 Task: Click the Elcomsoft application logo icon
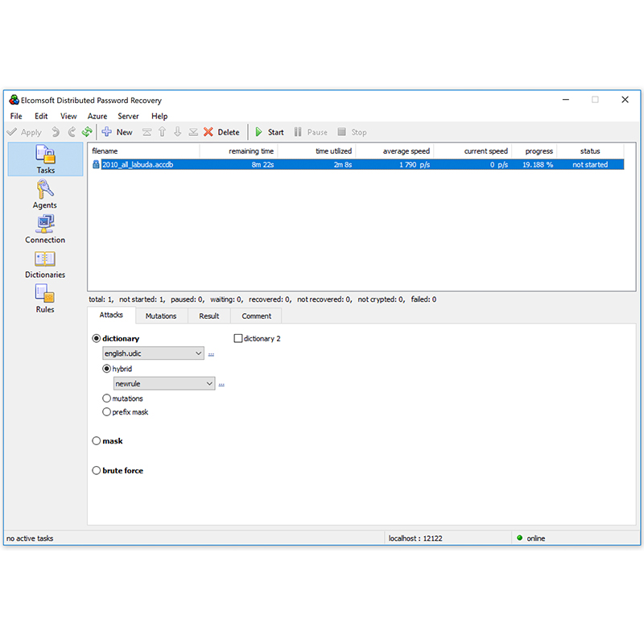tap(14, 100)
